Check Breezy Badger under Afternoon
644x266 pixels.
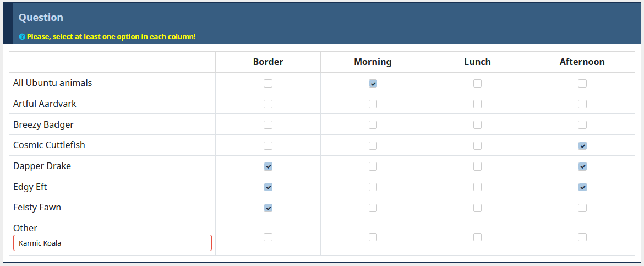pyautogui.click(x=582, y=125)
